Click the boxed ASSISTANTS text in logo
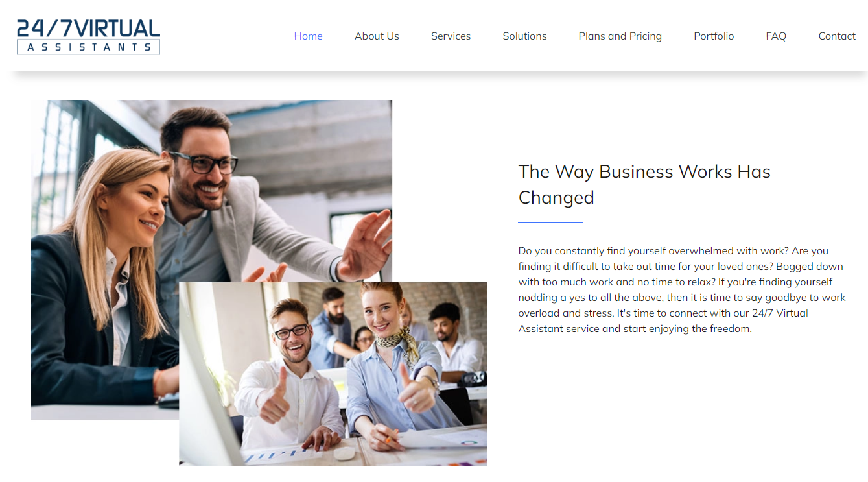The image size is (868, 482). 88,47
